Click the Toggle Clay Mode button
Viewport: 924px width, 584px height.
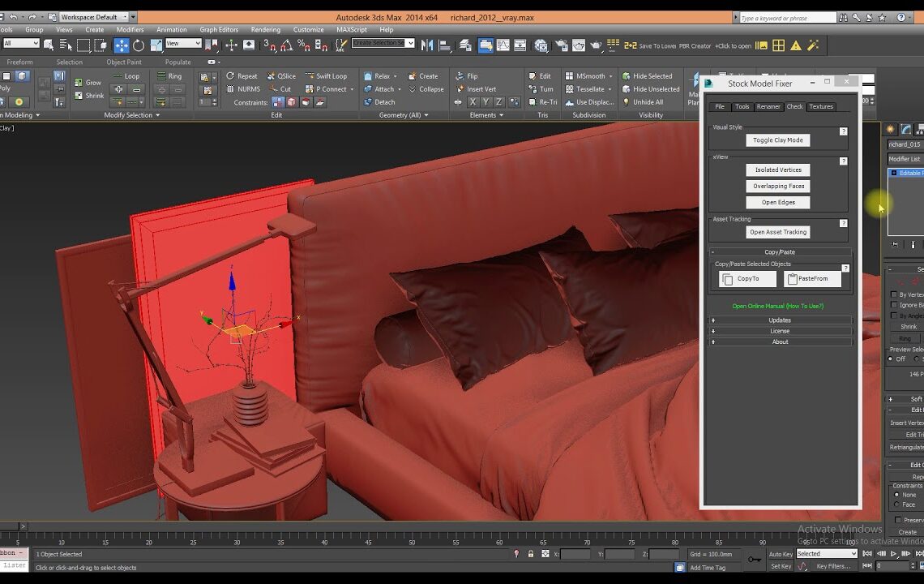pyautogui.click(x=777, y=140)
